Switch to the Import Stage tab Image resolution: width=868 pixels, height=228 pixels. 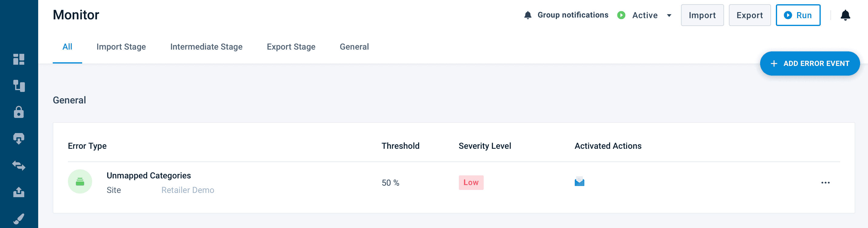pyautogui.click(x=121, y=47)
